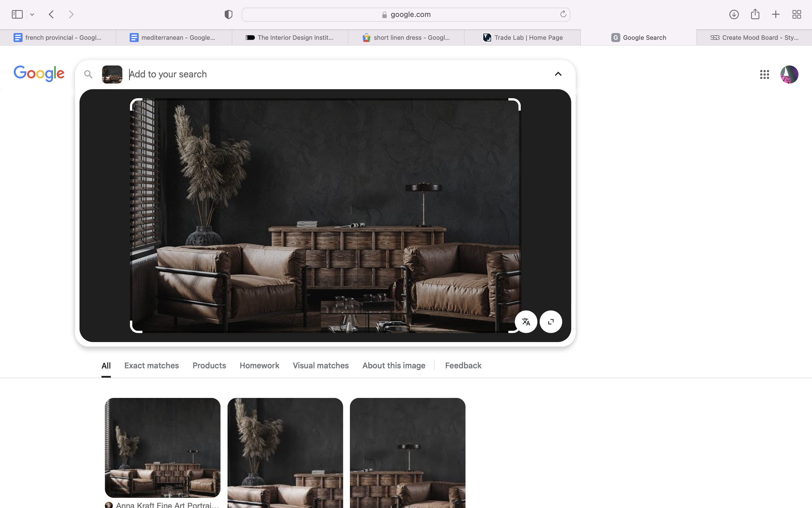The height and width of the screenshot is (508, 812).
Task: Click the small image thumbnail in search box
Action: click(x=112, y=74)
